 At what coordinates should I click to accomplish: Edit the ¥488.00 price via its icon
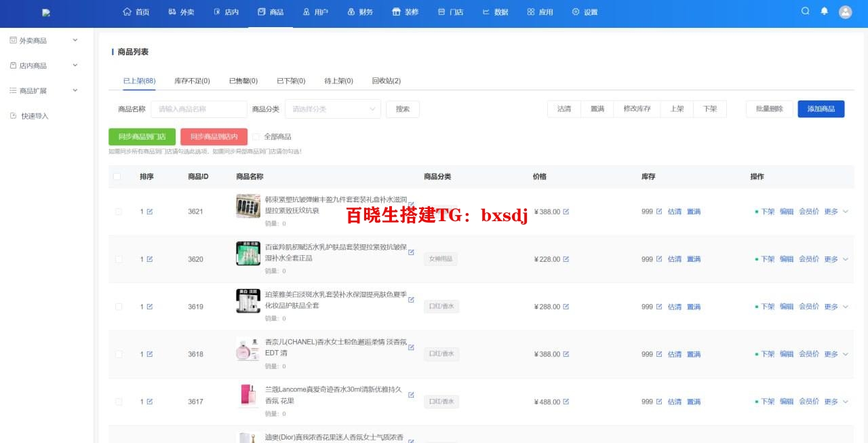click(566, 402)
